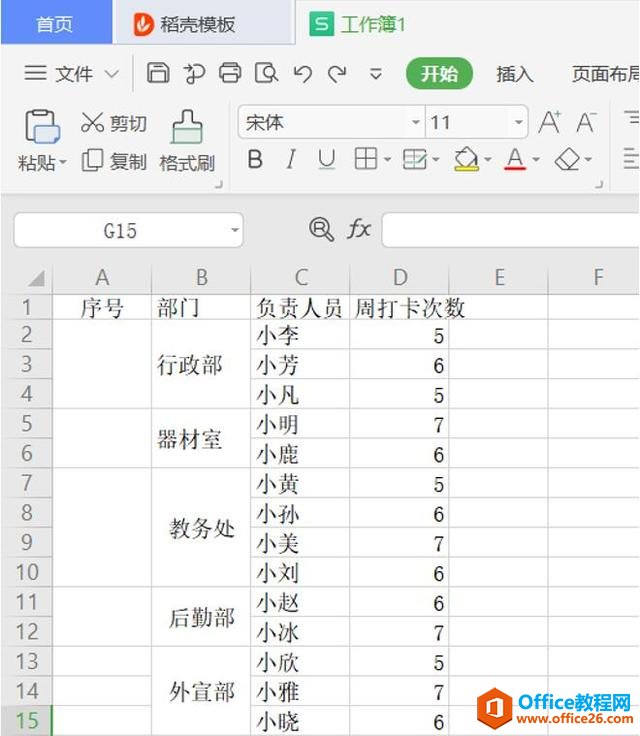Click the 周打卡次数 header cell
The image size is (640, 736).
pyautogui.click(x=400, y=308)
